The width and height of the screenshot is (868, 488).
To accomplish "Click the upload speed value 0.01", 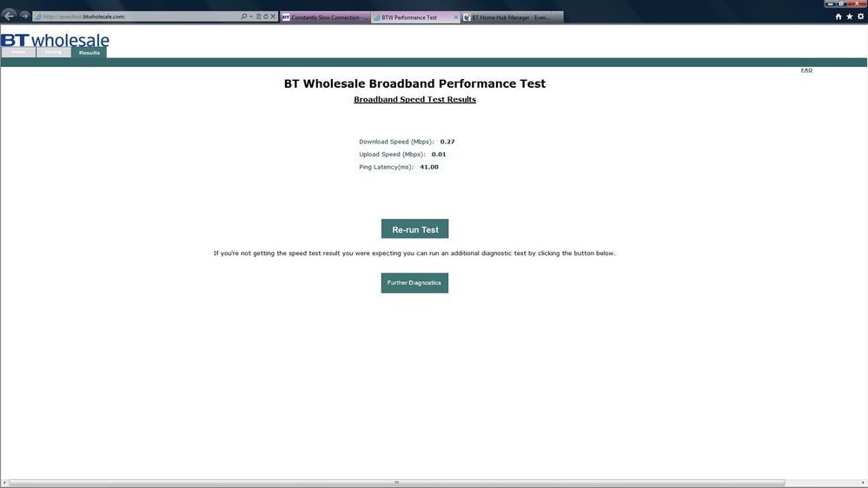I will pos(439,155).
